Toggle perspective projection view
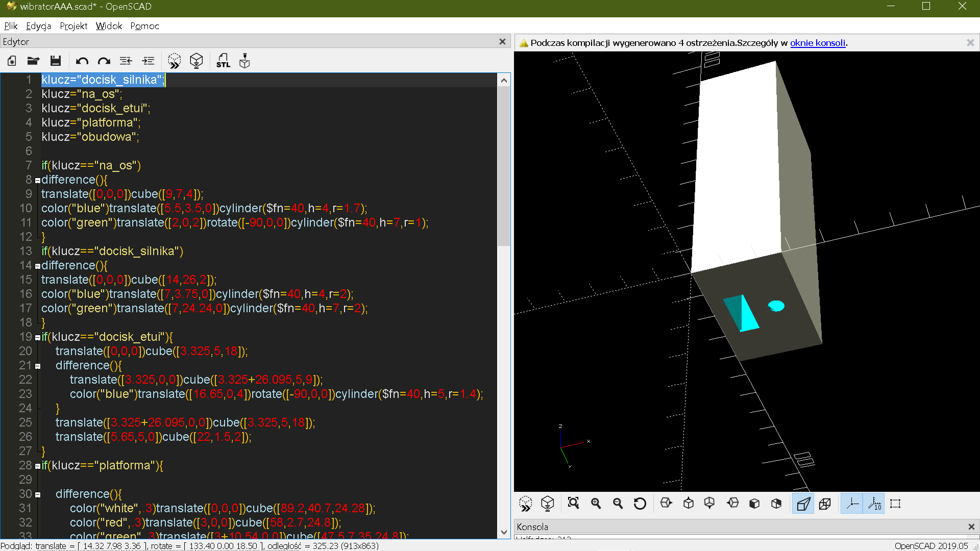The height and width of the screenshot is (551, 980). 803,504
